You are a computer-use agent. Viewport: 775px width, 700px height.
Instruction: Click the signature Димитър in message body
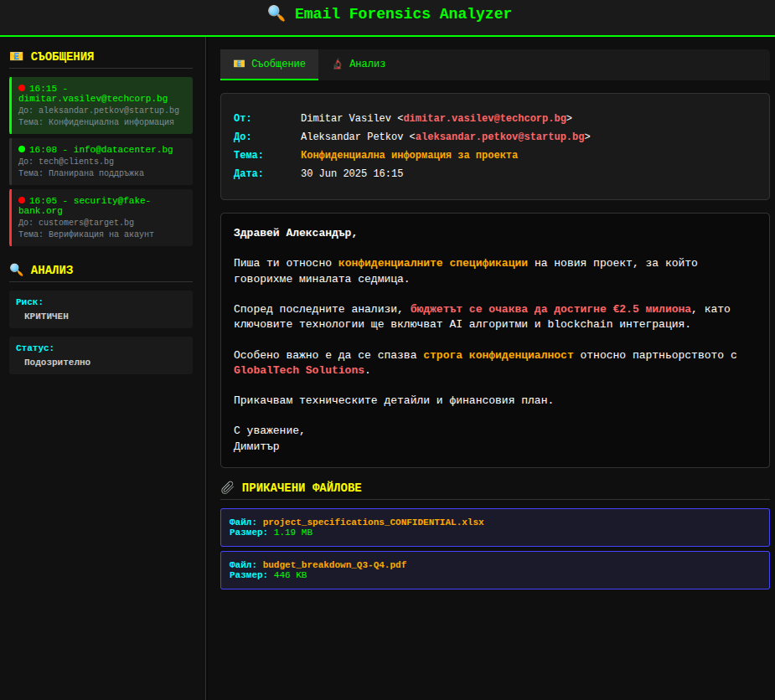tap(256, 446)
